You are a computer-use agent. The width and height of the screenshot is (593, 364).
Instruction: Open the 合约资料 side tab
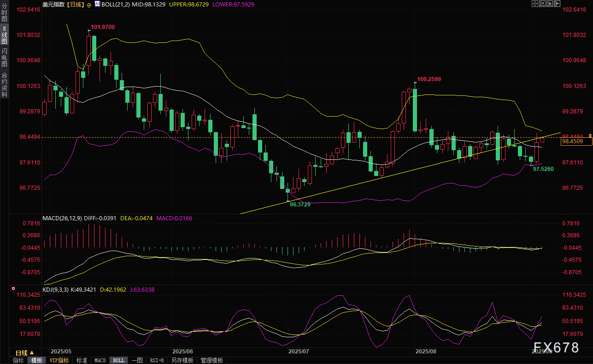tap(4, 84)
